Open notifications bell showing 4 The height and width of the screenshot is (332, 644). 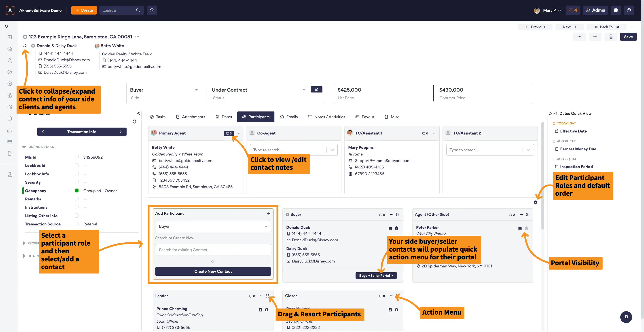coord(573,10)
